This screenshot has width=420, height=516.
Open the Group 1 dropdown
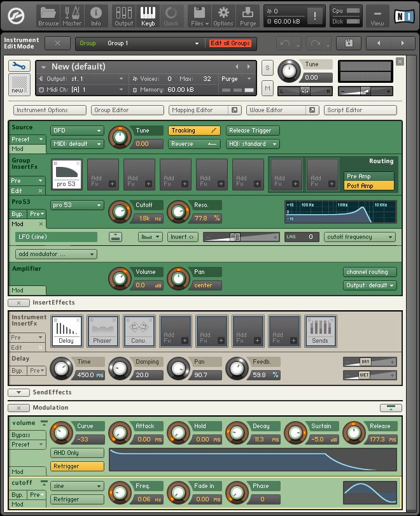point(153,43)
